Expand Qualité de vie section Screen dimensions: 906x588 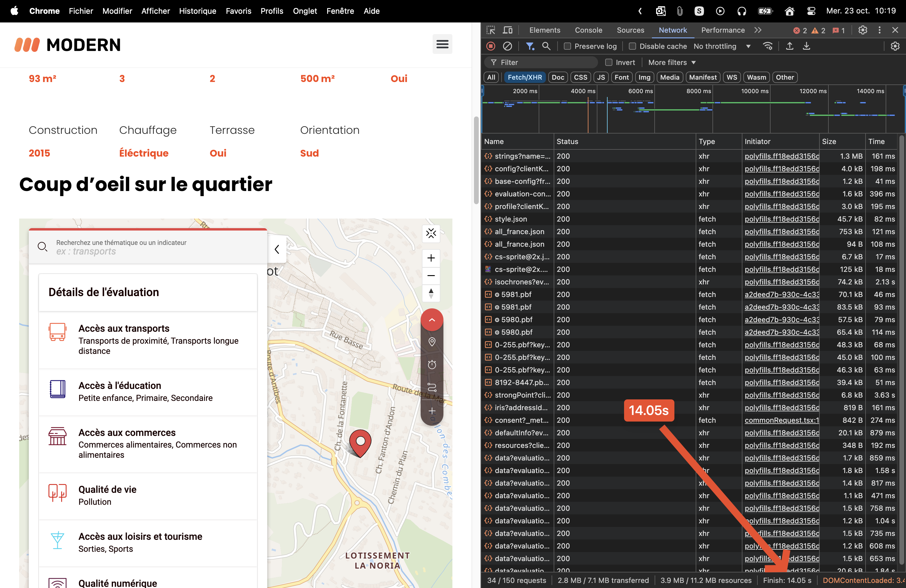click(x=148, y=495)
